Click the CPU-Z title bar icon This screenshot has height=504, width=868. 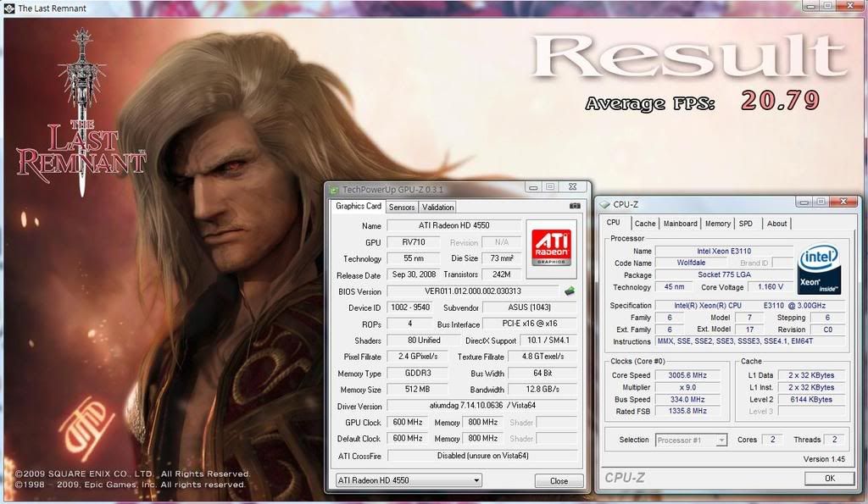pyautogui.click(x=604, y=203)
